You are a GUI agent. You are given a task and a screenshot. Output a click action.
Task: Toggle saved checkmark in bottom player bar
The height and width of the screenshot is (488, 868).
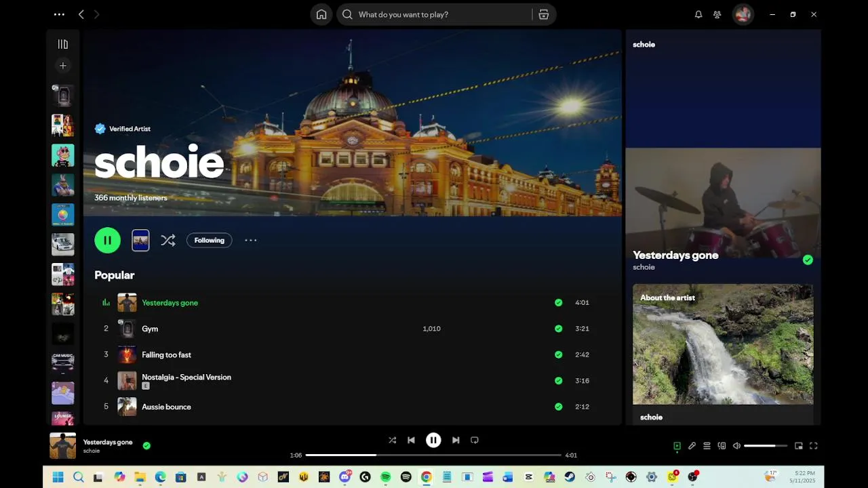pyautogui.click(x=146, y=445)
